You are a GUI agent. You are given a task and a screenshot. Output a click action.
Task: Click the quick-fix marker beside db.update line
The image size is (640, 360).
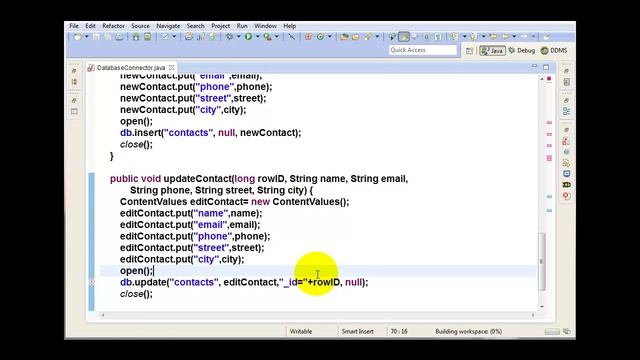[x=92, y=282]
